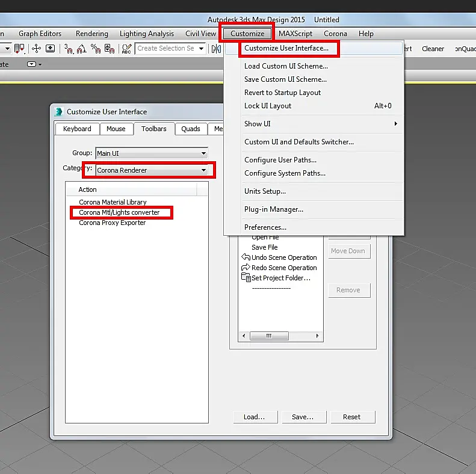Toggle the Percent Snap icon

click(x=96, y=49)
